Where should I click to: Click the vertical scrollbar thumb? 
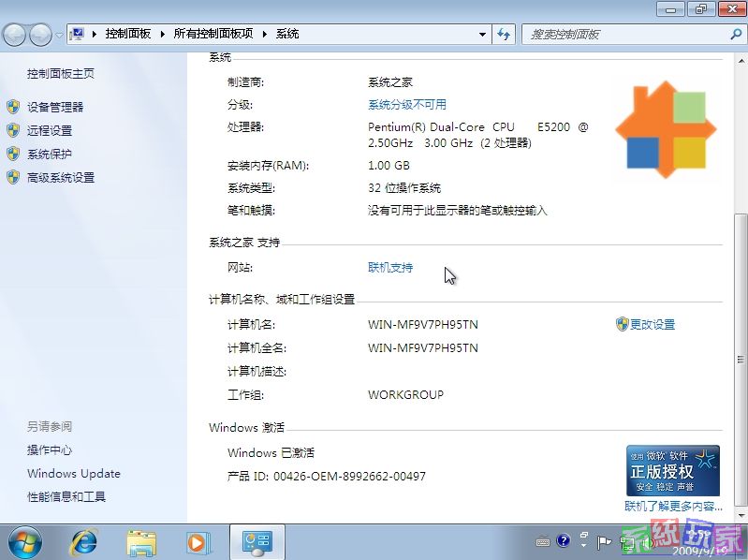[x=741, y=360]
